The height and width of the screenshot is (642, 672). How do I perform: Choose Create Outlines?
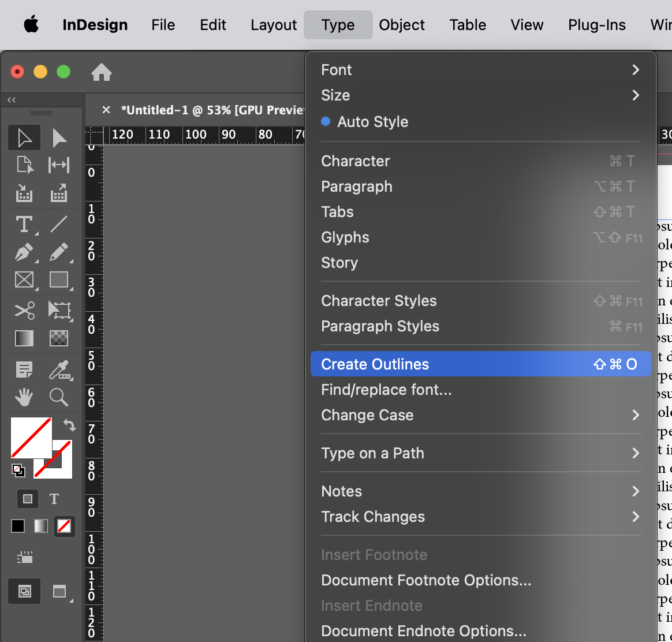point(375,364)
